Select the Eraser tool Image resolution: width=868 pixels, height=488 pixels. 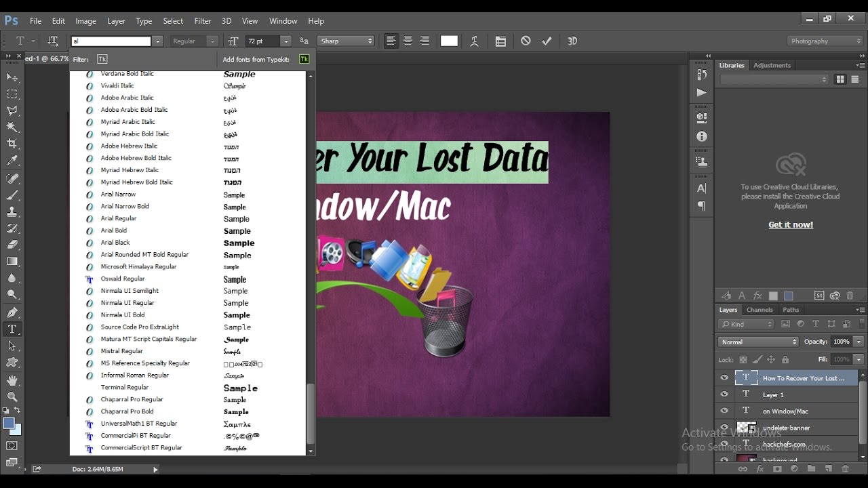pos(12,245)
